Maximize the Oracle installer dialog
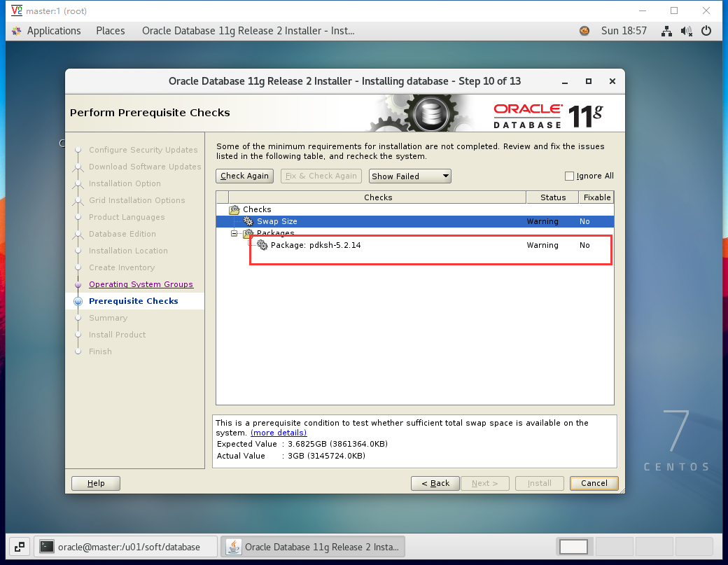This screenshot has height=565, width=728. click(x=588, y=81)
